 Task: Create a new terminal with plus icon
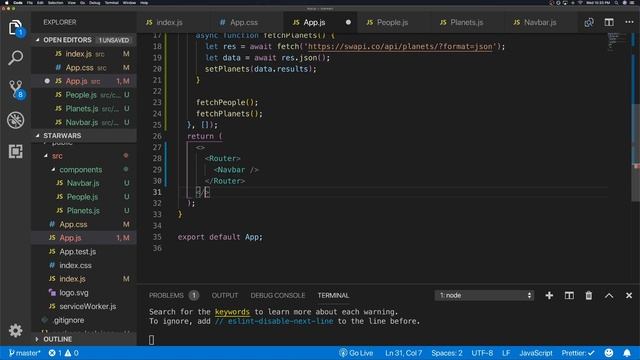pos(549,296)
